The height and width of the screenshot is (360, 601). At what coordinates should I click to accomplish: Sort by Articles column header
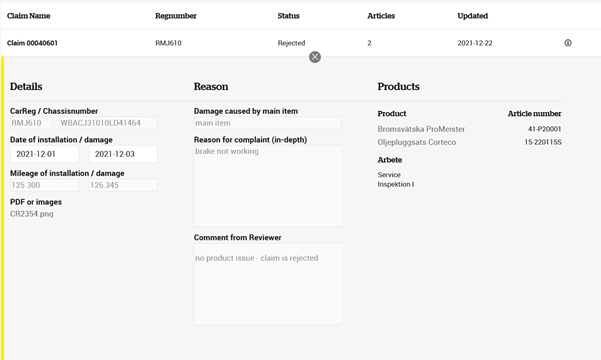[x=381, y=16]
